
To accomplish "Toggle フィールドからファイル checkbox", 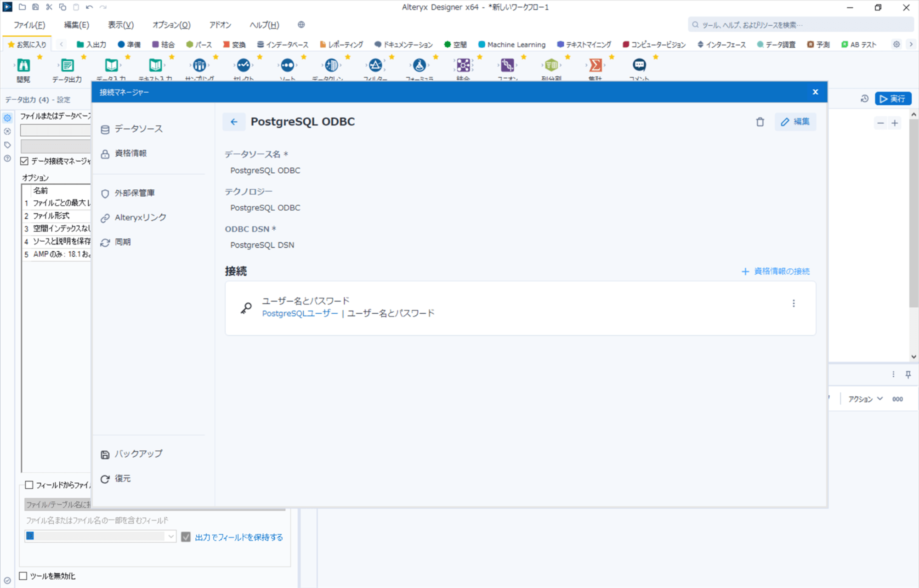I will tap(29, 485).
